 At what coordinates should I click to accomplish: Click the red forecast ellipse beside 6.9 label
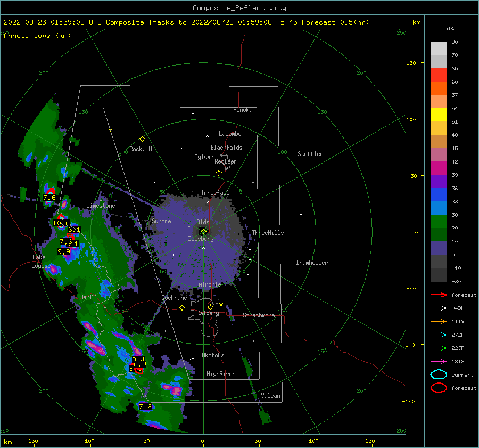point(139,371)
